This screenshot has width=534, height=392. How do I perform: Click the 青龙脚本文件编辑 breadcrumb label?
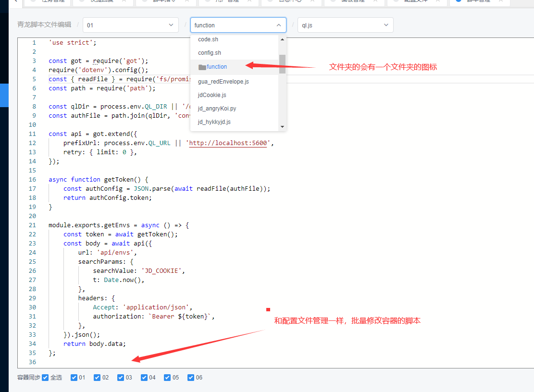coord(44,24)
